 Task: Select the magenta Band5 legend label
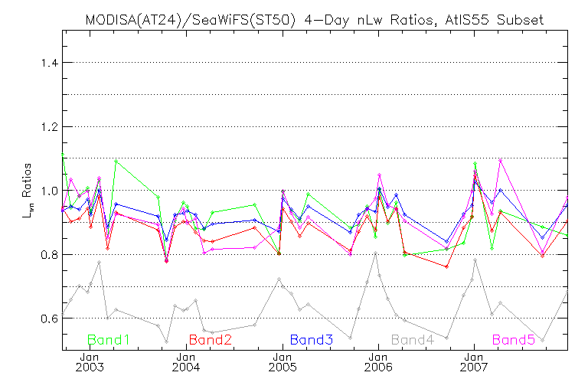click(514, 340)
